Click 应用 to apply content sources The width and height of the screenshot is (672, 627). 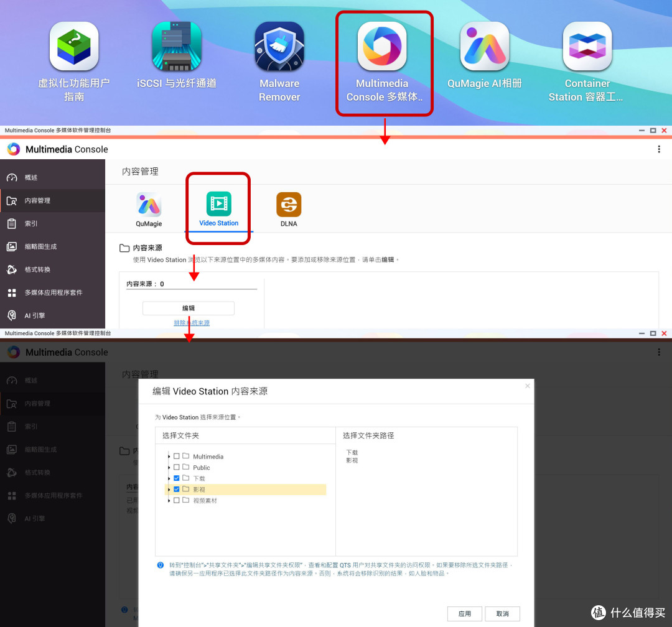[x=465, y=614]
